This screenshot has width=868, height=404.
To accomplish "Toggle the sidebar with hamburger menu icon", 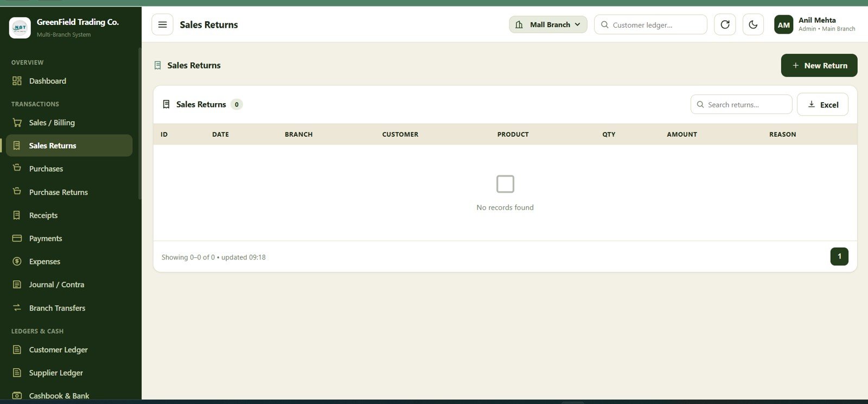I will tap(162, 24).
